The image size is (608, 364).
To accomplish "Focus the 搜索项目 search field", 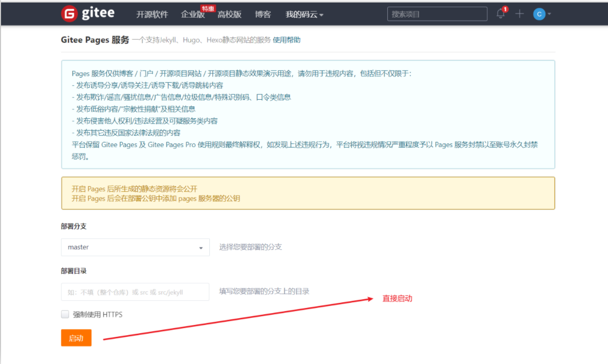I will (x=437, y=14).
